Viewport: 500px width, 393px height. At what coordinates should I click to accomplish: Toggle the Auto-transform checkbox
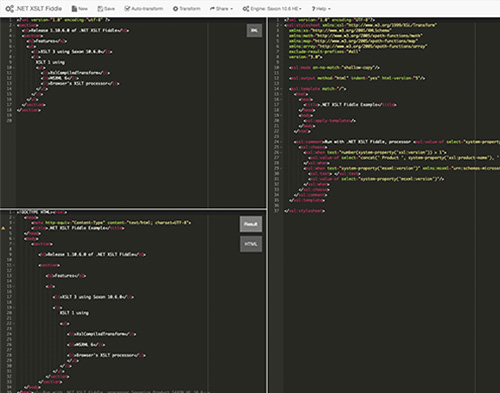tap(144, 9)
